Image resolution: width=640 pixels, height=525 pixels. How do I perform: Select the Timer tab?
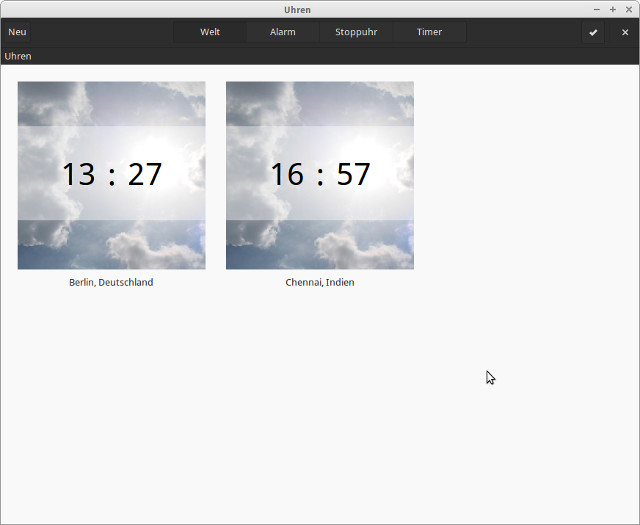click(x=429, y=32)
